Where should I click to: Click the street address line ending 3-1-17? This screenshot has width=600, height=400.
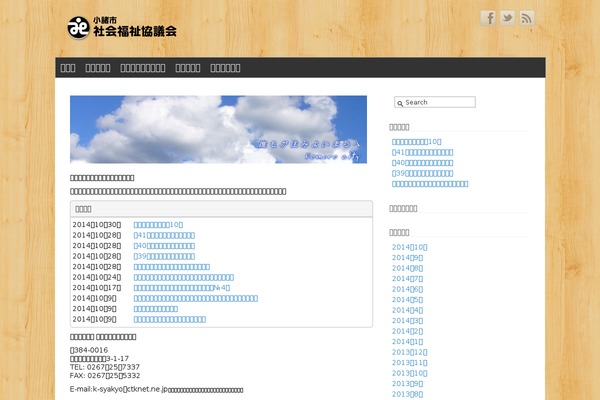(99, 359)
